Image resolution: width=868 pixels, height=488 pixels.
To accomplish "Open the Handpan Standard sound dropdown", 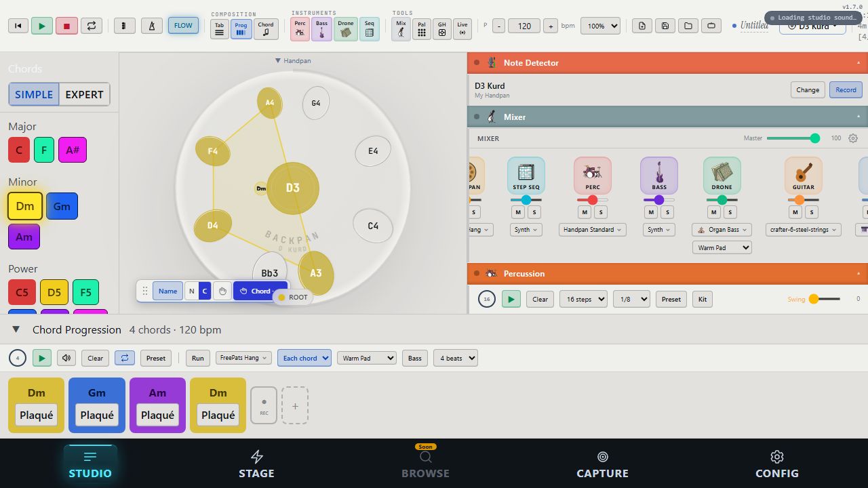I will point(593,230).
